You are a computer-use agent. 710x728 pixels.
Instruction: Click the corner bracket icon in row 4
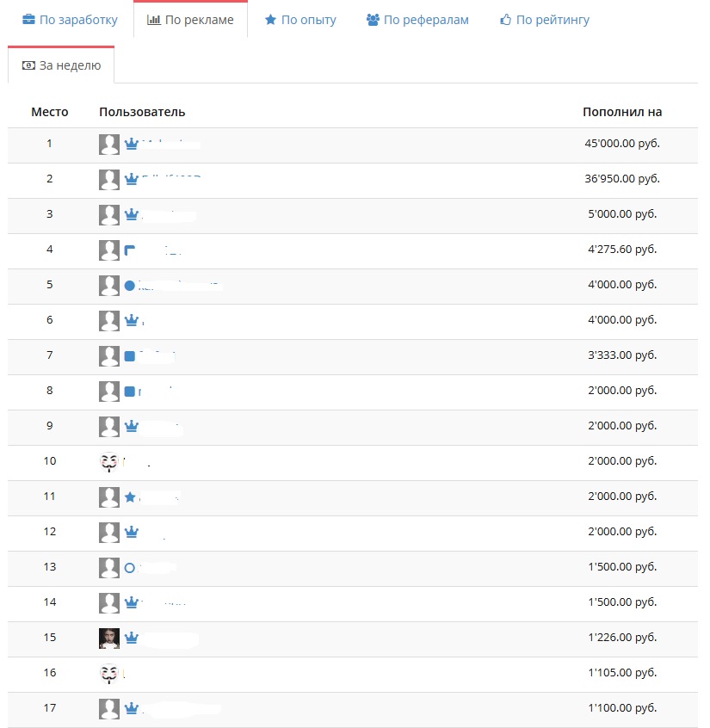click(130, 250)
